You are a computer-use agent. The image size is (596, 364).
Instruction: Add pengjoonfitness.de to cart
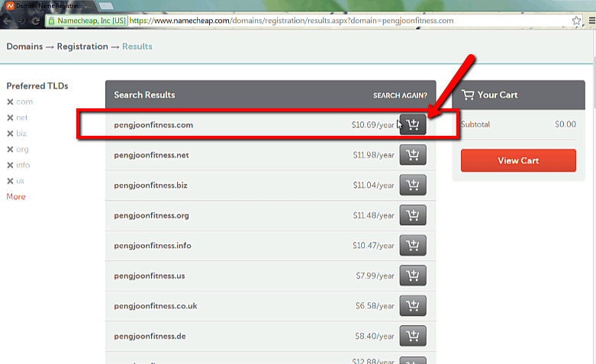pyautogui.click(x=413, y=336)
